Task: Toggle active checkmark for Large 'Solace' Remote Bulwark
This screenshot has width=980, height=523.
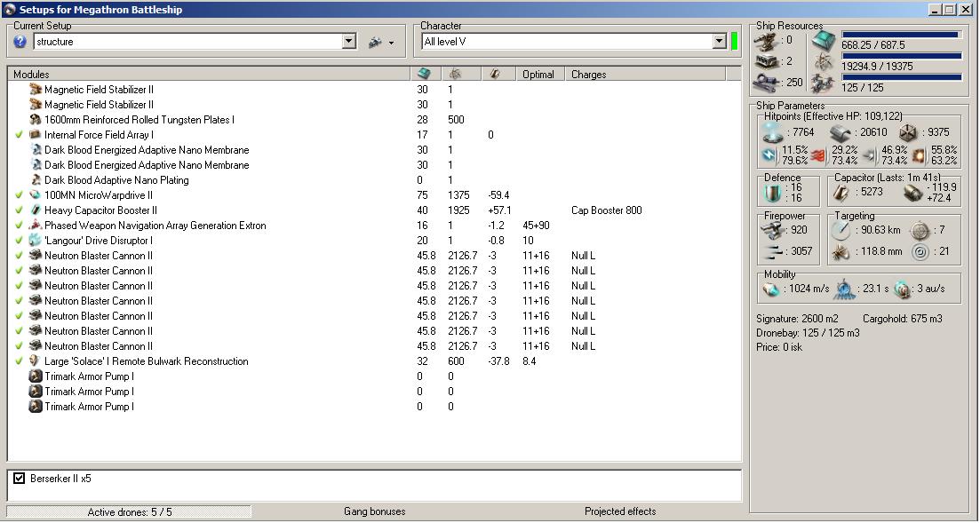Action: pos(19,361)
